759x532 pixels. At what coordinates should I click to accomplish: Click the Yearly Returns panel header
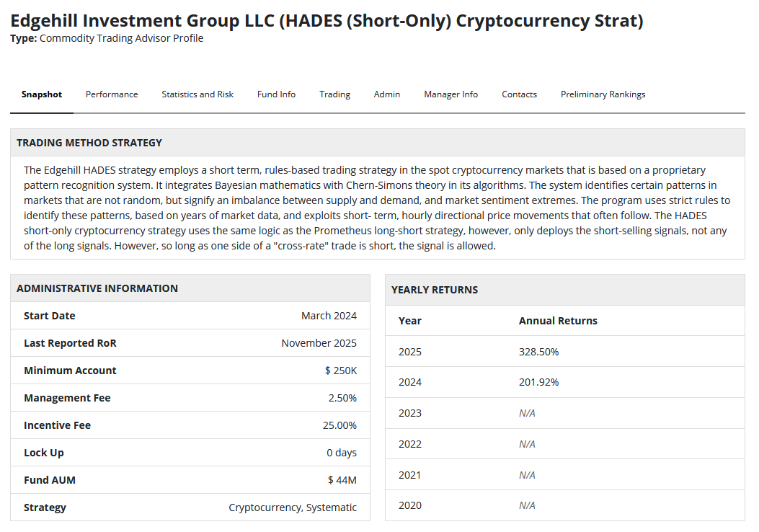435,290
